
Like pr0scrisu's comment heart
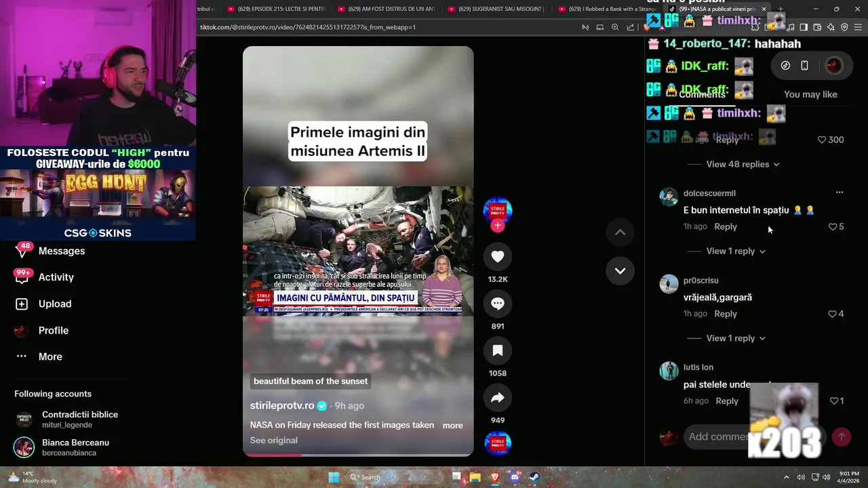coord(832,314)
